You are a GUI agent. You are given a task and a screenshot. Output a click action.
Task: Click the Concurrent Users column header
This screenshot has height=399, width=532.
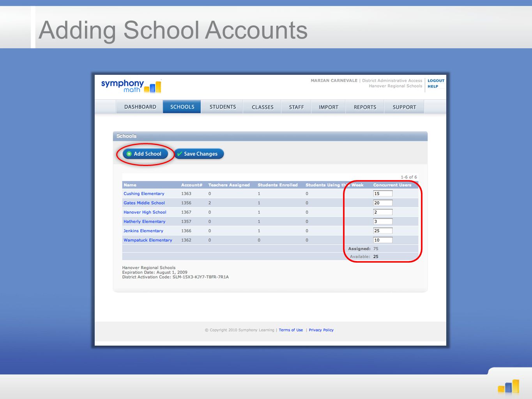(x=392, y=185)
